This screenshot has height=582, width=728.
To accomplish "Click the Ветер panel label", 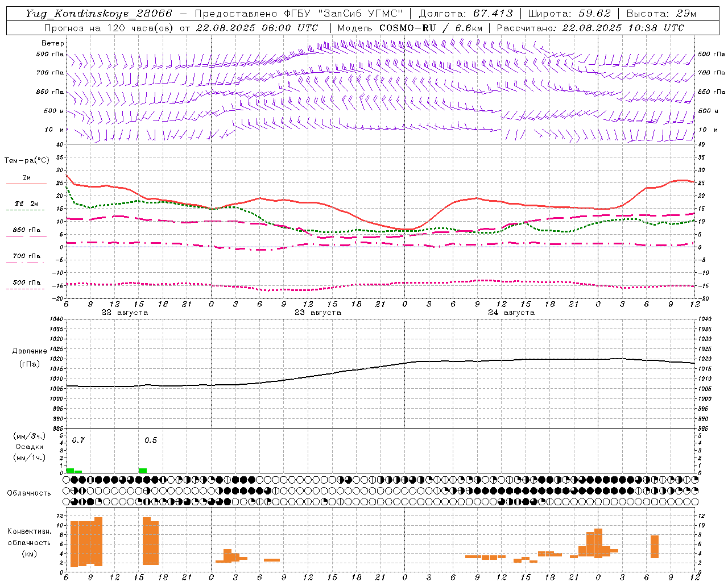I will [53, 43].
